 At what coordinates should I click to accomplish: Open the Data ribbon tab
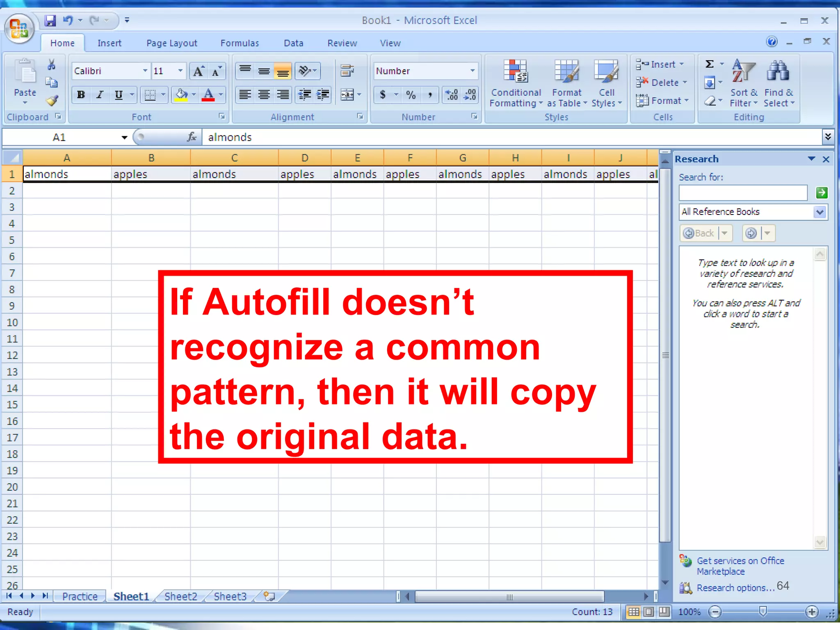click(294, 43)
